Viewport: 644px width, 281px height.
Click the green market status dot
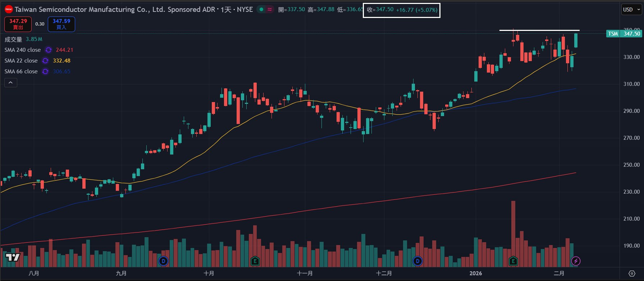click(x=261, y=10)
